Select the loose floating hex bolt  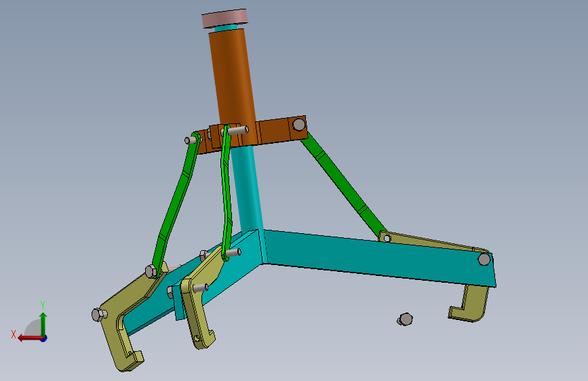coord(405,319)
